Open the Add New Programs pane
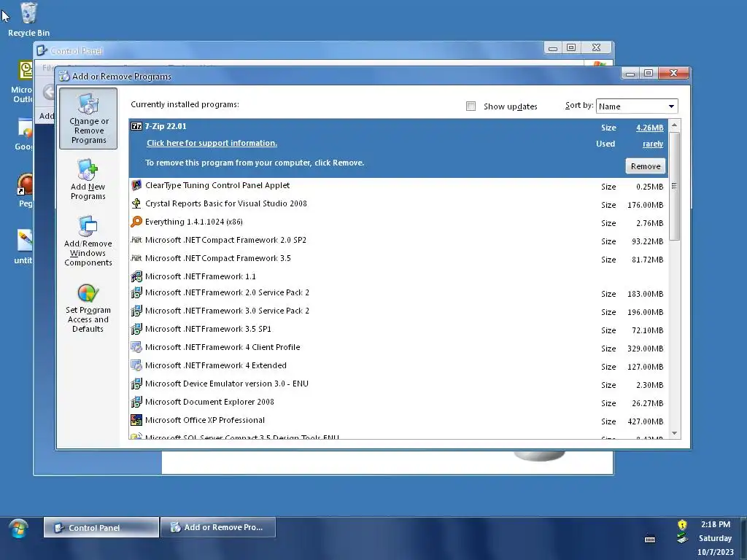The image size is (747, 560). pos(88,180)
